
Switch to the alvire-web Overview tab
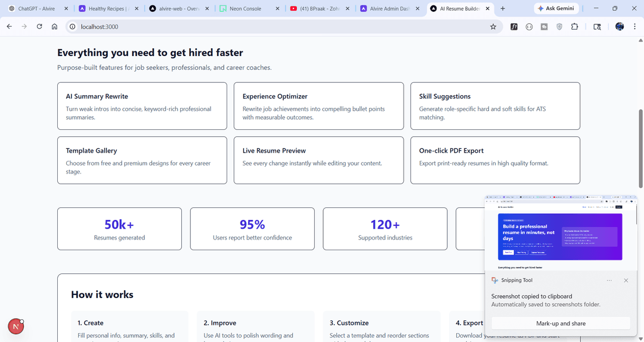click(x=179, y=8)
